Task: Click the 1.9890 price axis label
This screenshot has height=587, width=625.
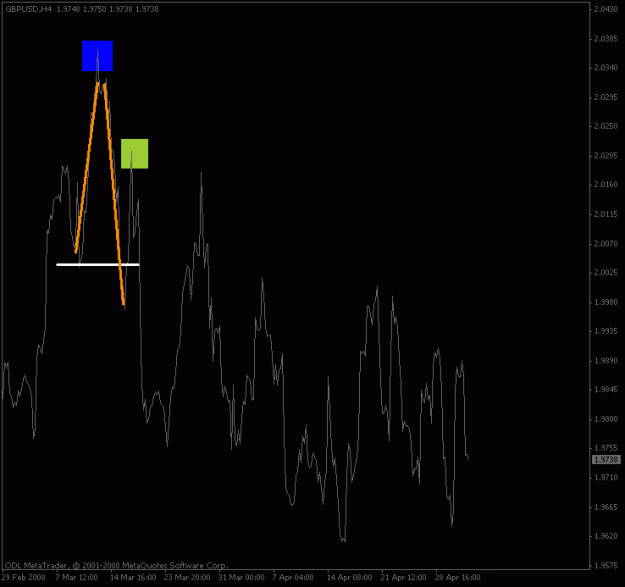Action: point(606,361)
